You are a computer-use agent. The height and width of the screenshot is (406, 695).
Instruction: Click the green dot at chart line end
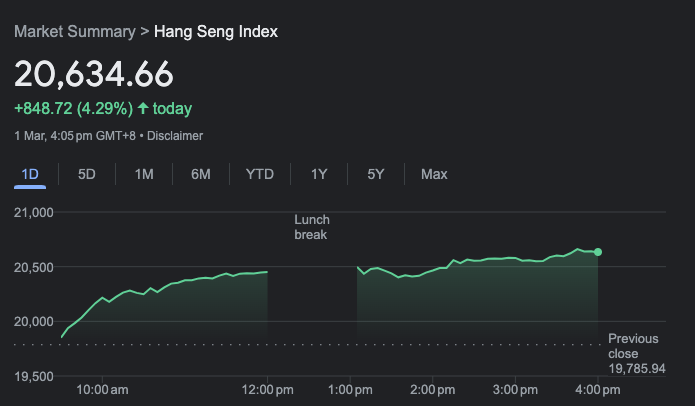pyautogui.click(x=598, y=252)
